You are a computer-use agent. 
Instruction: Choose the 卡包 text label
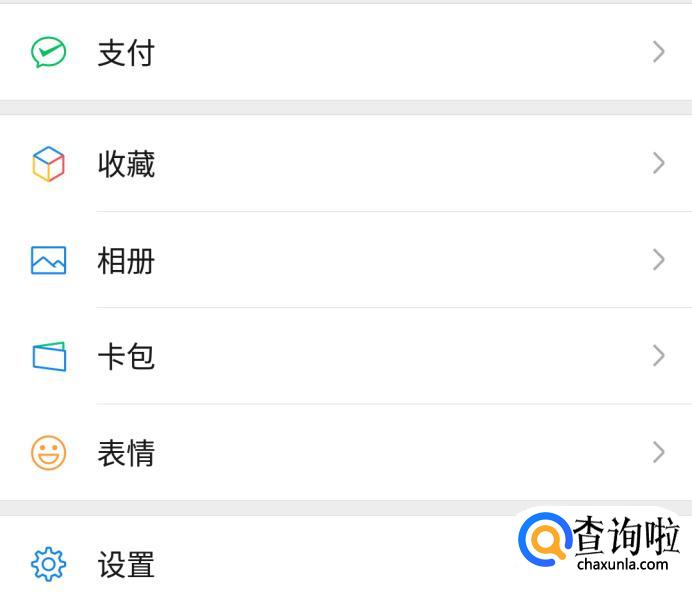point(126,357)
